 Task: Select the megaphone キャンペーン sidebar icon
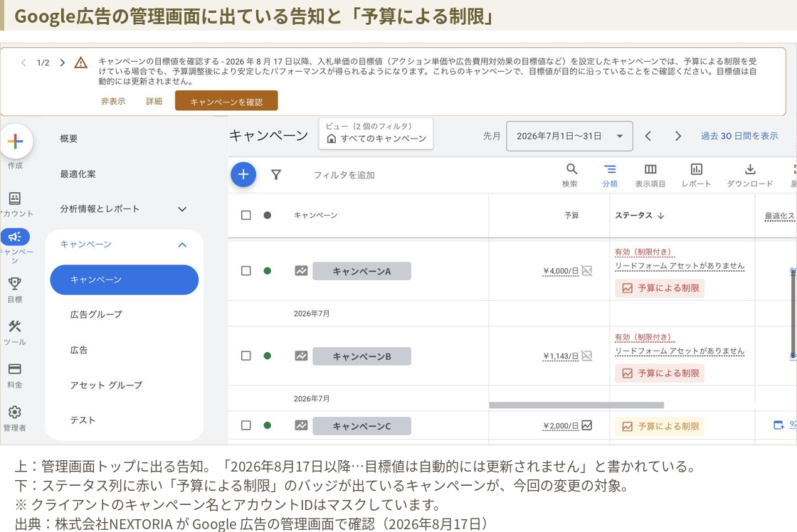click(x=15, y=237)
